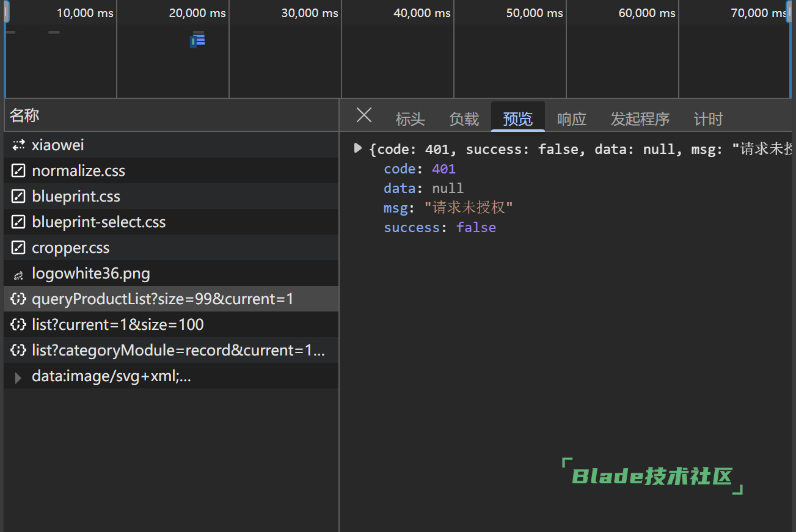Click the 50,000 ms timeline label
The height and width of the screenshot is (532, 796).
(535, 13)
